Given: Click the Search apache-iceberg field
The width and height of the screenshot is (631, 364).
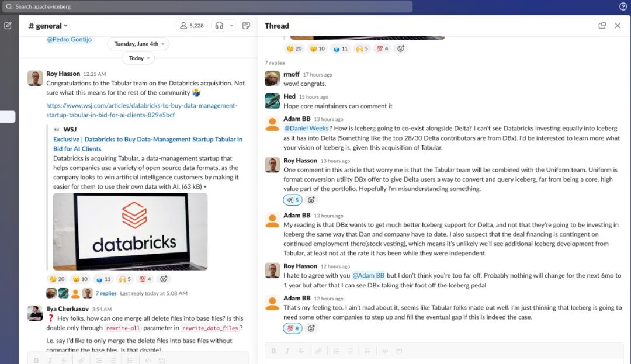Looking at the screenshot, I should [209, 6].
